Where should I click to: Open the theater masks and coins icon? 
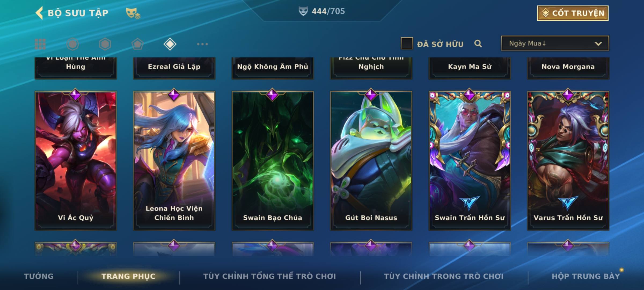[133, 13]
